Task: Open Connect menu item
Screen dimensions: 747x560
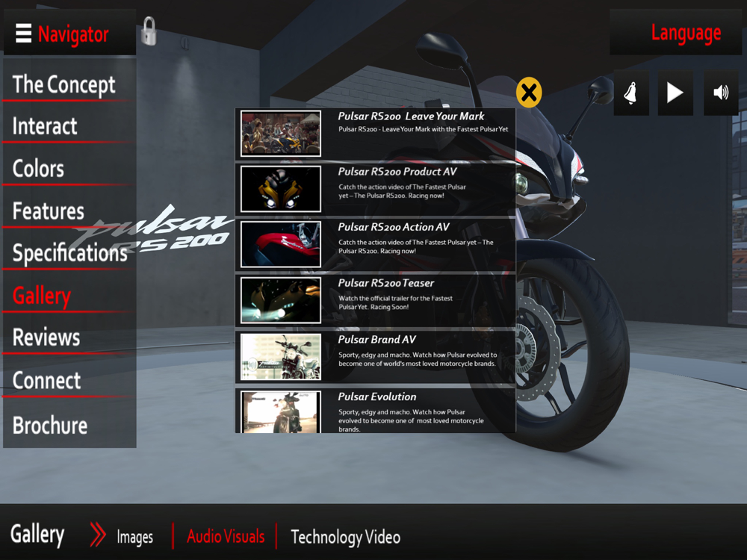Action: click(69, 381)
